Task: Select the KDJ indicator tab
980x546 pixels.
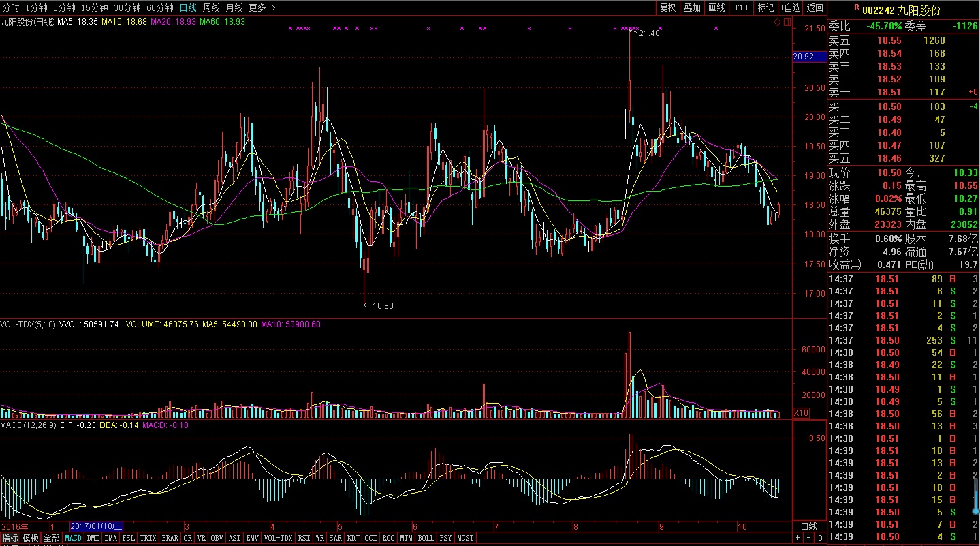Action: click(353, 538)
